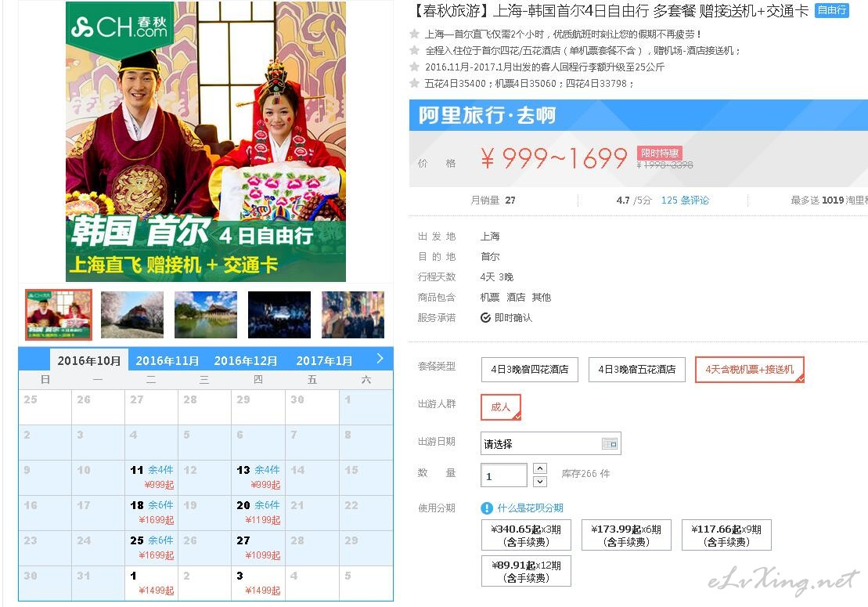Image resolution: width=868 pixels, height=607 pixels.
Task: Select the cherry blossom train thumbnail
Action: click(131, 315)
